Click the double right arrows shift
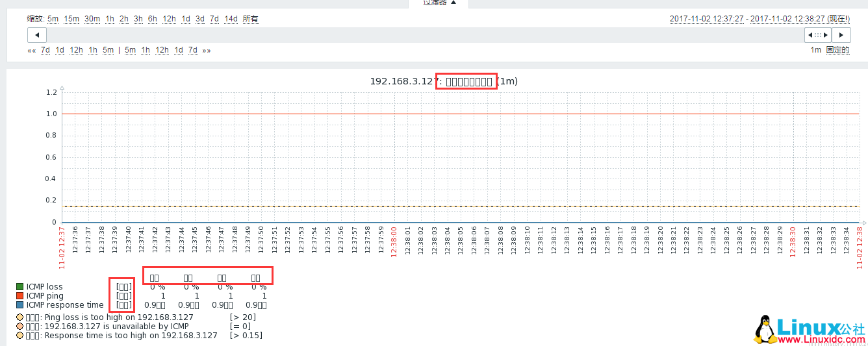This screenshot has width=868, height=346. [x=207, y=51]
